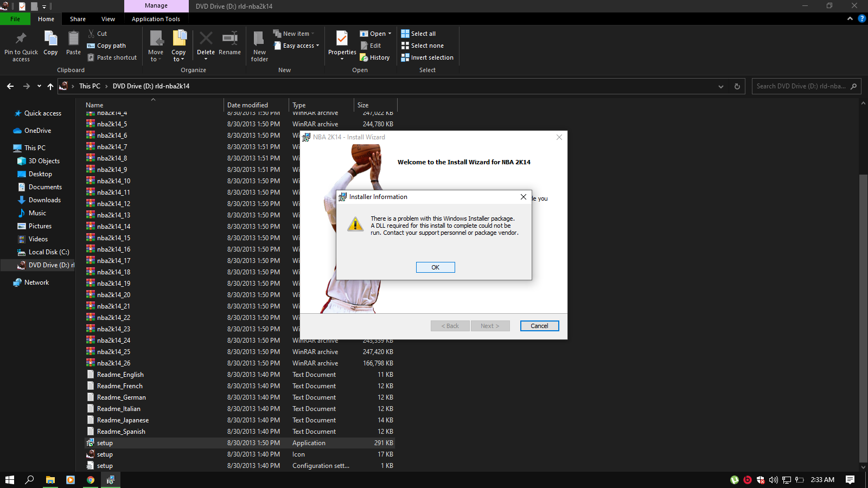Open the Windows Start menu

tap(10, 480)
